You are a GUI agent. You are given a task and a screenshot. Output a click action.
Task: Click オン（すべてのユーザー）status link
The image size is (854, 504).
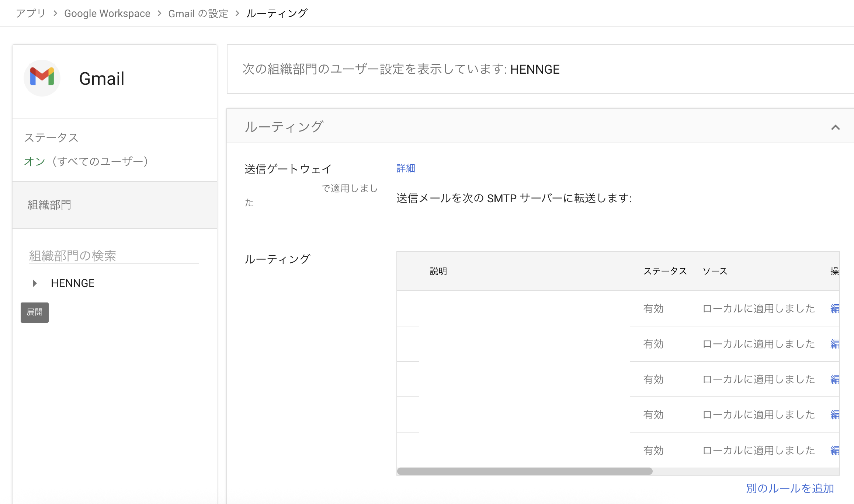tap(86, 161)
